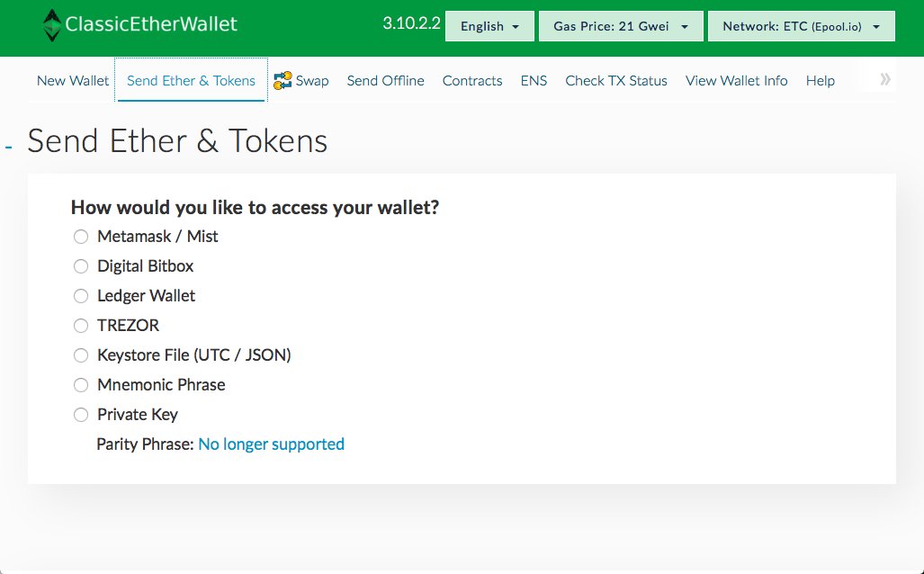Select the Mnemonic Phrase radio button

coord(81,385)
